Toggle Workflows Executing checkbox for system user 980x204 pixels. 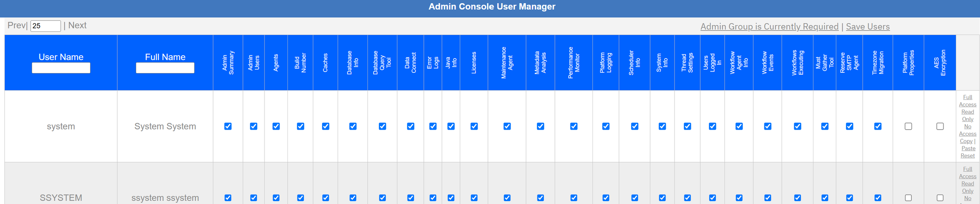(797, 126)
